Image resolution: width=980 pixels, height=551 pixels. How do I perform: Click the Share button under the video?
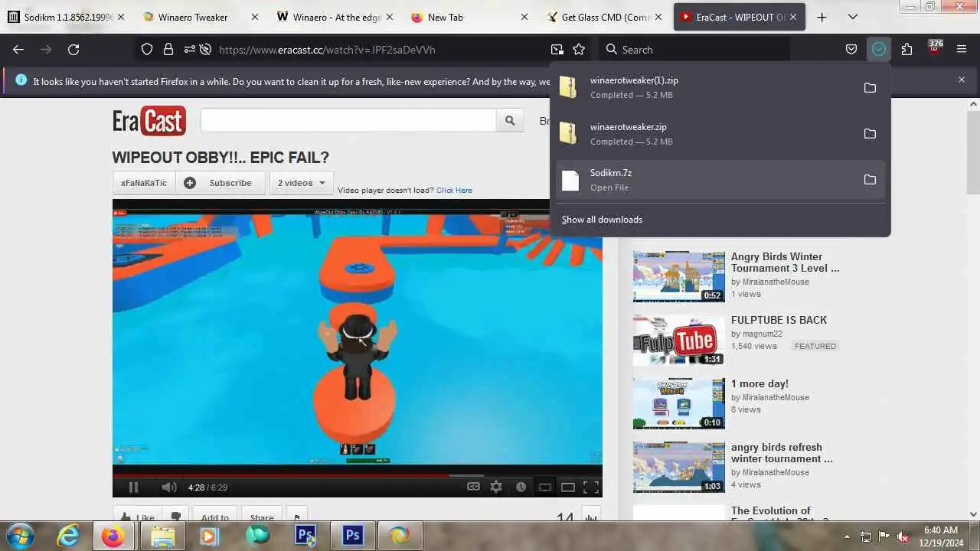(262, 517)
